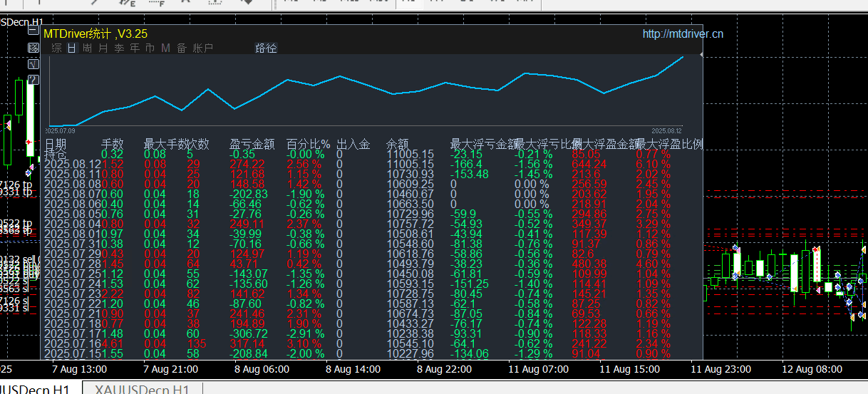Click the 6.10 % max floating profit ratio
Viewport: 868px width, 394px height.
click(652, 164)
